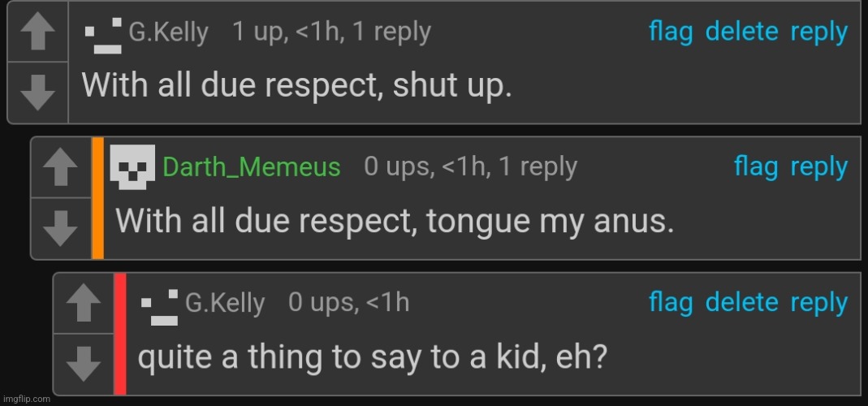This screenshot has width=868, height=406.
Task: Click G.Kelly's avatar on top comment
Action: point(103,36)
